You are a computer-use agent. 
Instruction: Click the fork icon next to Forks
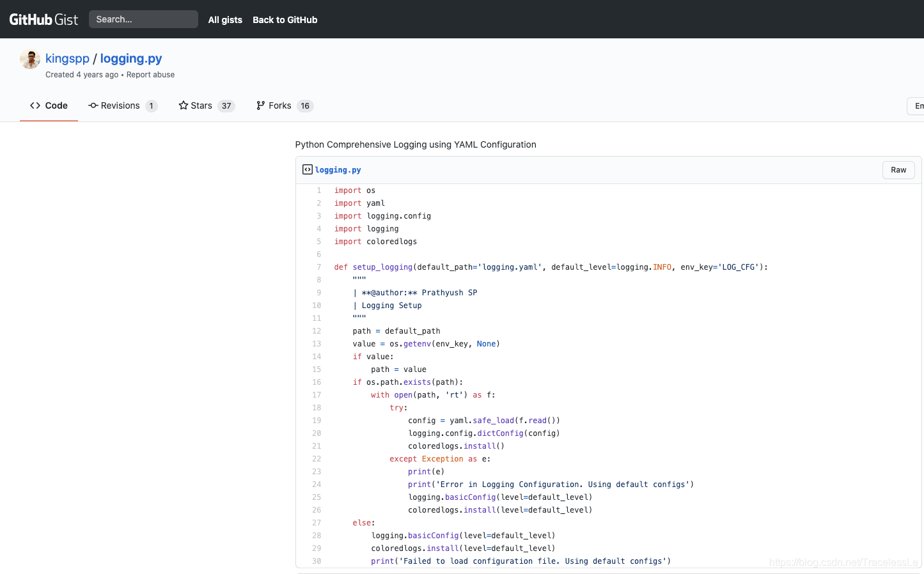(x=261, y=105)
